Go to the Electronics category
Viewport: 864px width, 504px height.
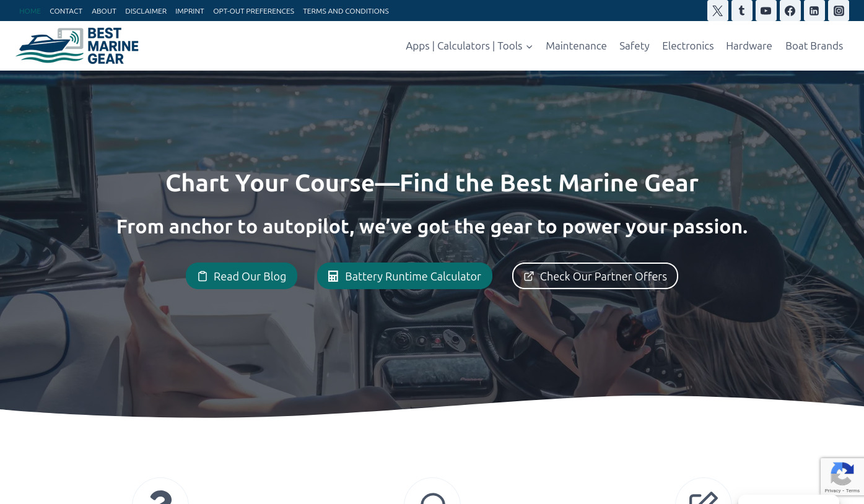pos(687,46)
